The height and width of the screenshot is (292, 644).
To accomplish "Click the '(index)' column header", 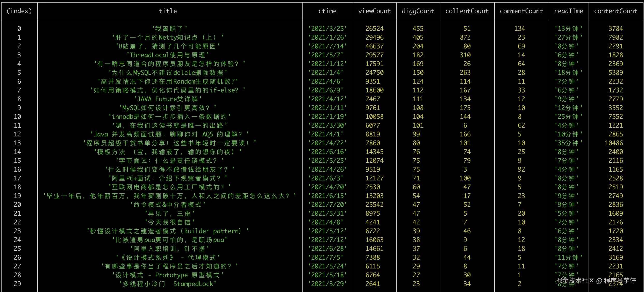I will (x=19, y=11).
